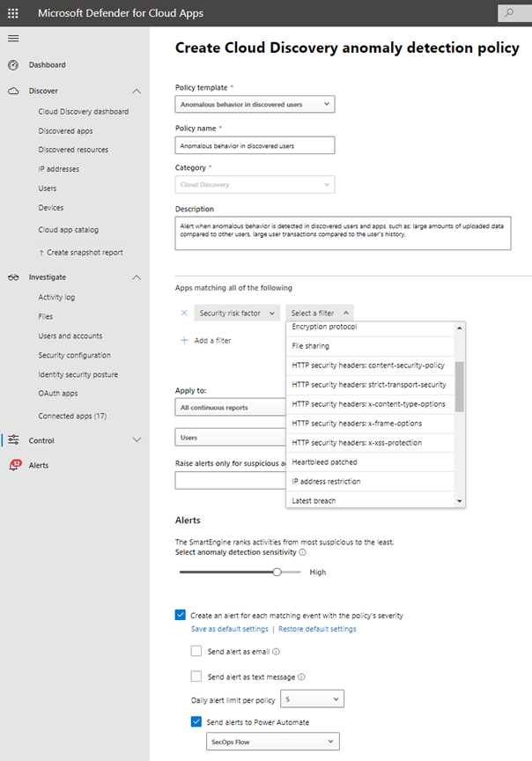532x761 pixels.
Task: Click the Discover cloud icon
Action: (13, 91)
